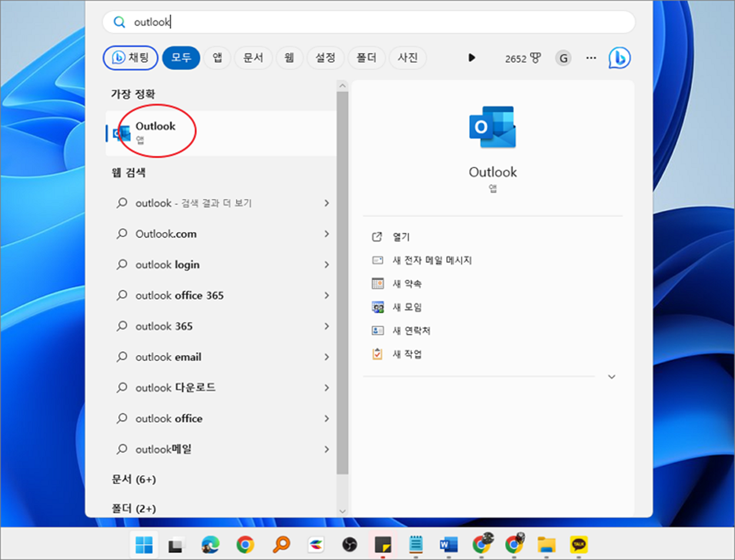The height and width of the screenshot is (560, 735).
Task: Open Microsoft Word from taskbar
Action: click(x=449, y=545)
